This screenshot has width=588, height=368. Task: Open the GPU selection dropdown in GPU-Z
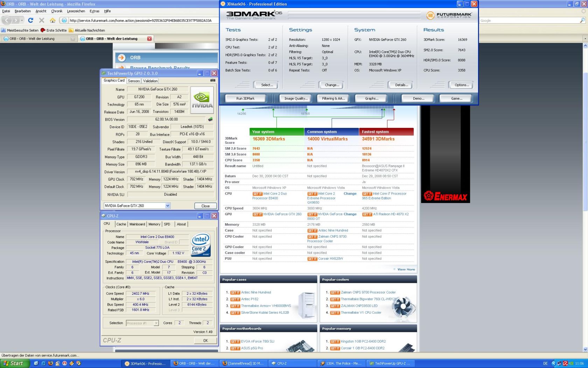point(168,206)
